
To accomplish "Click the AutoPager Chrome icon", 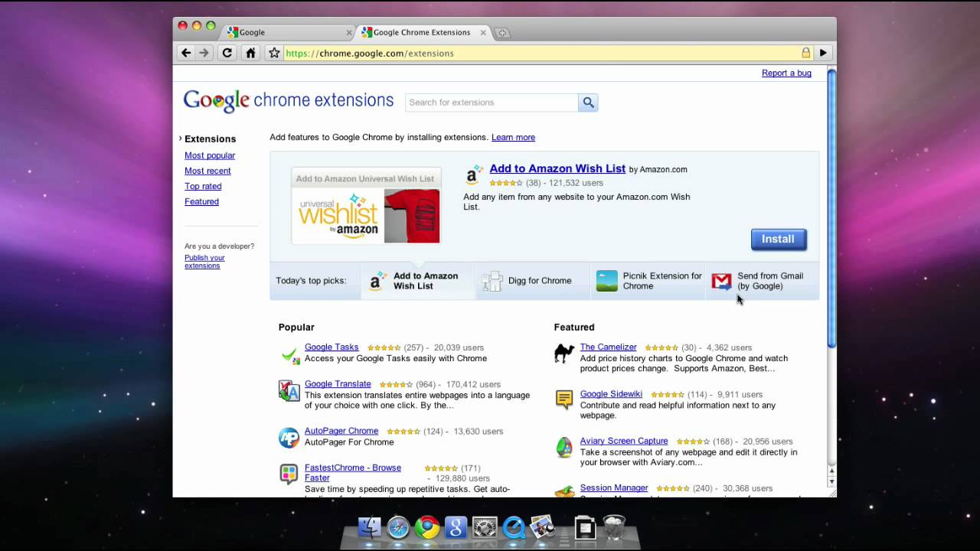I will pos(289,438).
